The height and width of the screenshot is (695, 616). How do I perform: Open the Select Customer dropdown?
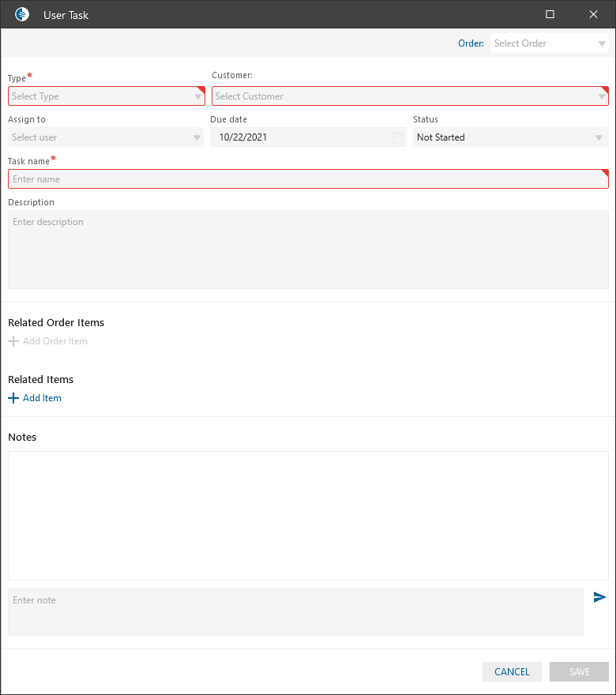click(602, 96)
